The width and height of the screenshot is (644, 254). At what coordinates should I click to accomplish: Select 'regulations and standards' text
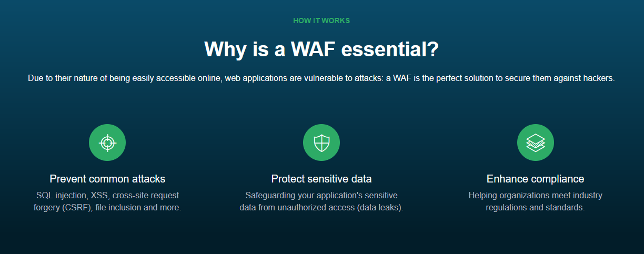(536, 208)
